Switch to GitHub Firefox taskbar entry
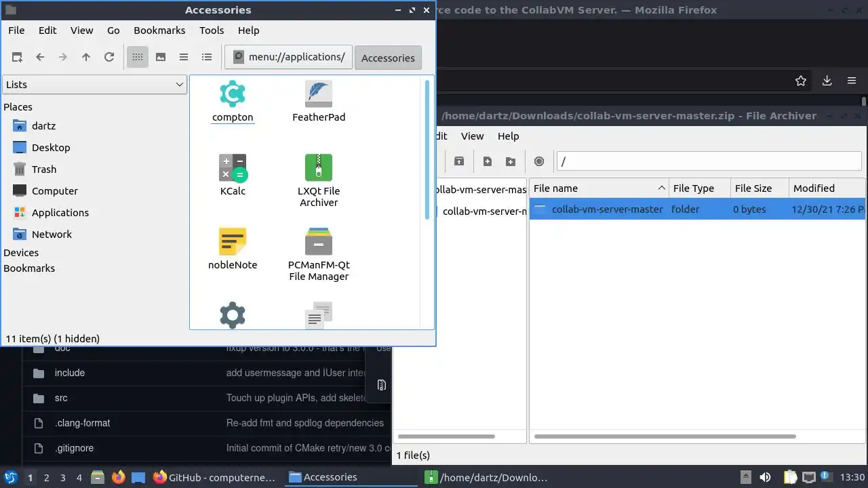Viewport: 868px width, 488px height. point(214,477)
